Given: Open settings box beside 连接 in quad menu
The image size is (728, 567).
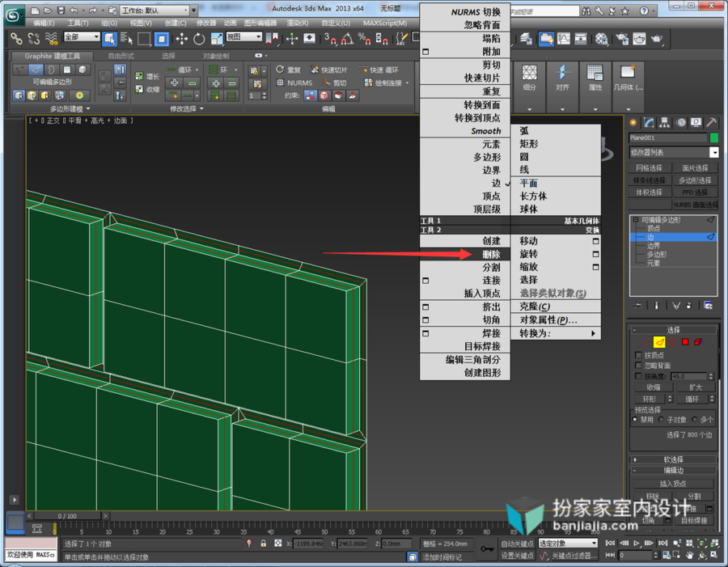Looking at the screenshot, I should click(425, 281).
